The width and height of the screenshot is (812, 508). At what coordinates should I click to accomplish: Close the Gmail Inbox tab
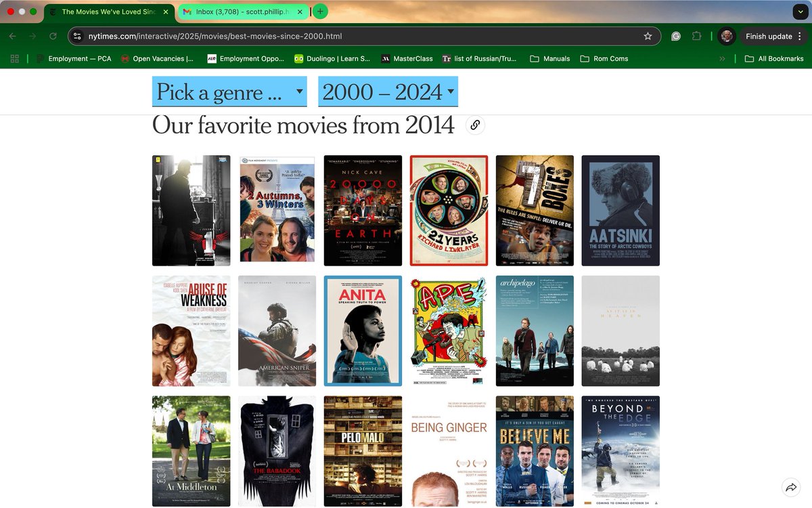[x=300, y=12]
